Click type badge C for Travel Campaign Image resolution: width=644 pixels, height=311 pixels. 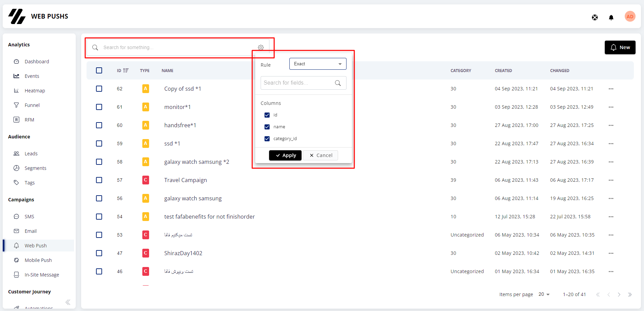click(x=145, y=180)
